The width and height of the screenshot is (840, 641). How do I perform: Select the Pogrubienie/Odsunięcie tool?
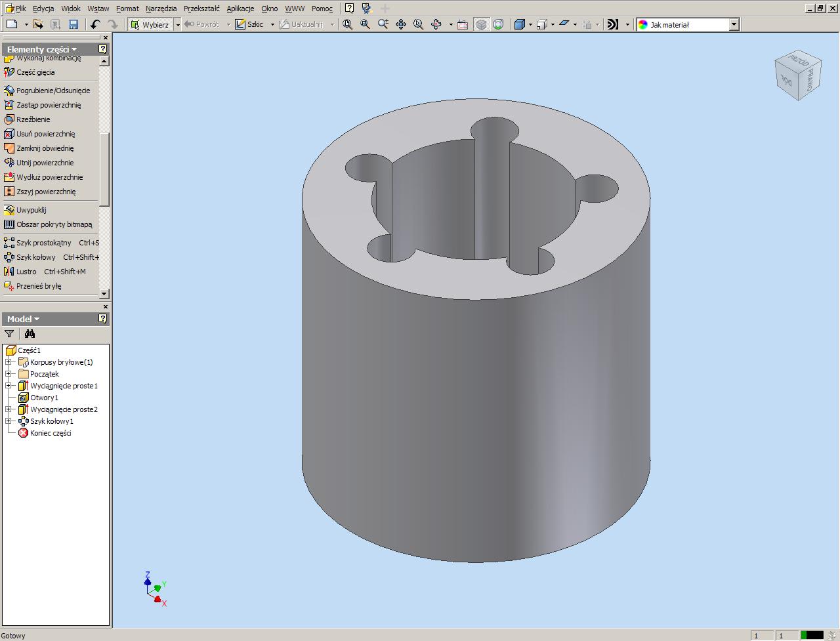47,91
